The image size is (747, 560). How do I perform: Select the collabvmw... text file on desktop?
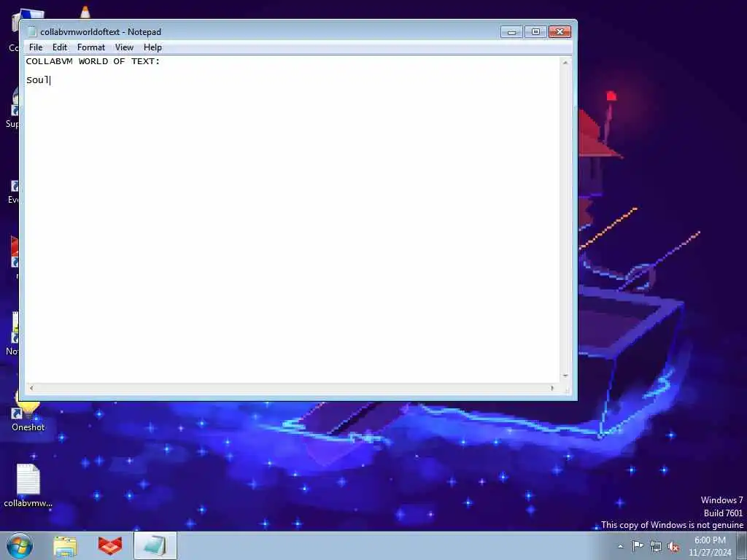[28, 485]
